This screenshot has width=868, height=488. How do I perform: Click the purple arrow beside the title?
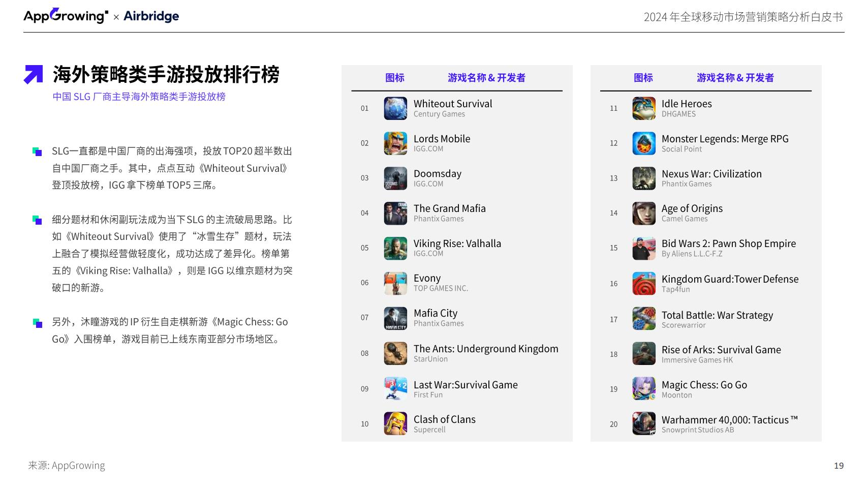[x=34, y=74]
